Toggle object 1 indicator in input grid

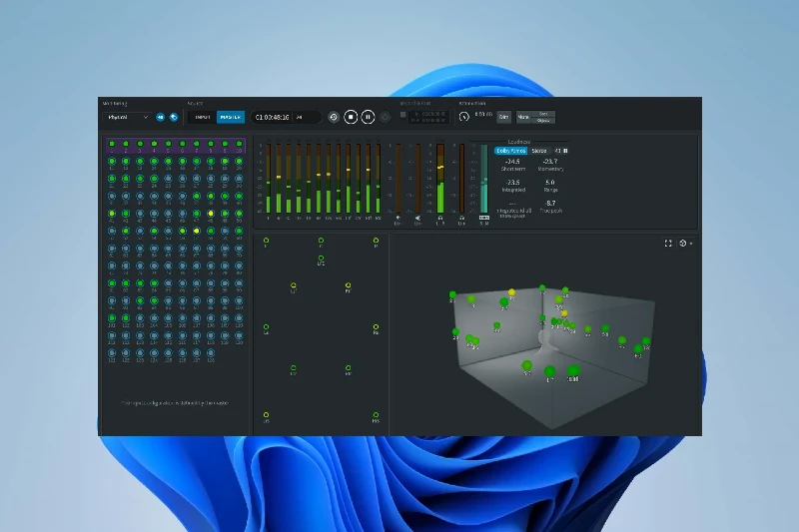click(x=112, y=145)
